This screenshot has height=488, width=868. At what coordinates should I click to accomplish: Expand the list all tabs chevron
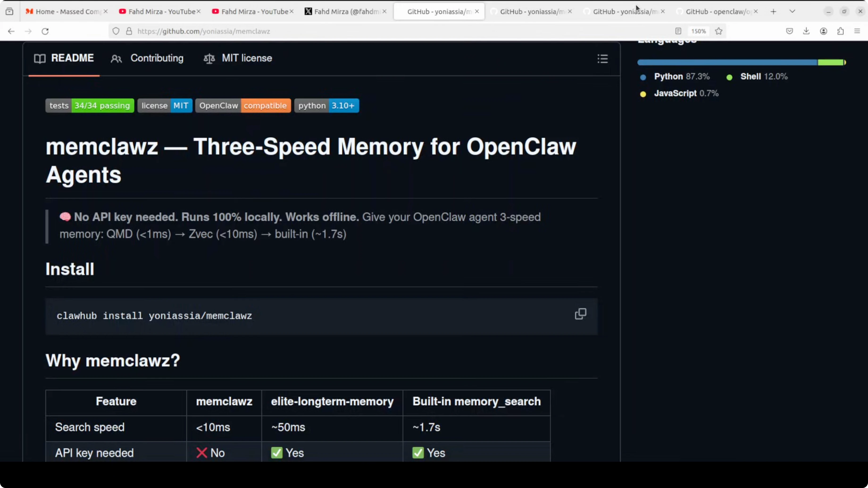(x=793, y=12)
